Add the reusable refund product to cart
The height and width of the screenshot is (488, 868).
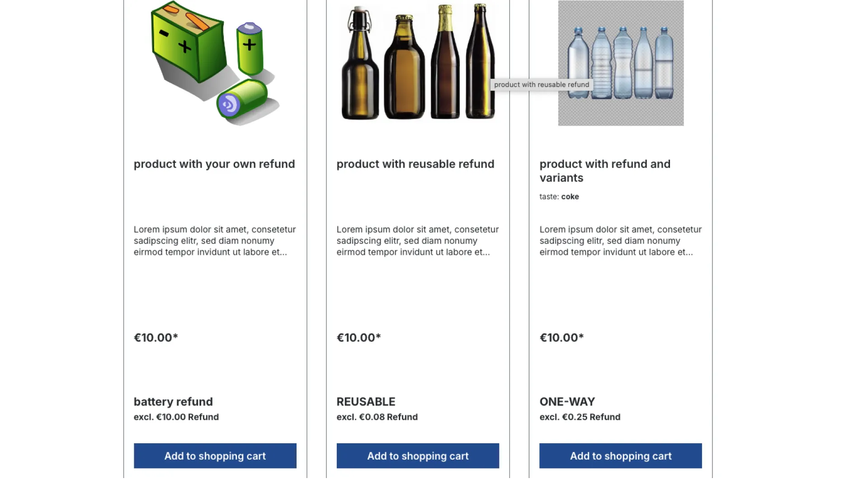pos(417,456)
